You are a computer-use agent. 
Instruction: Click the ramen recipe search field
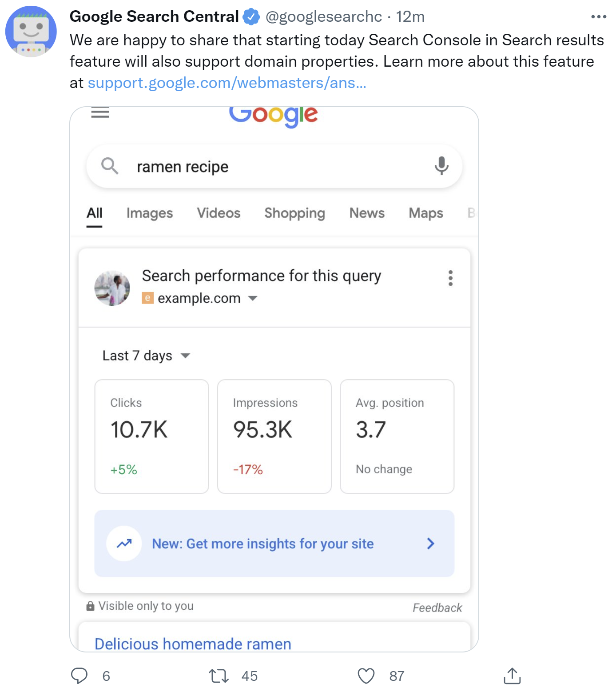222,166
